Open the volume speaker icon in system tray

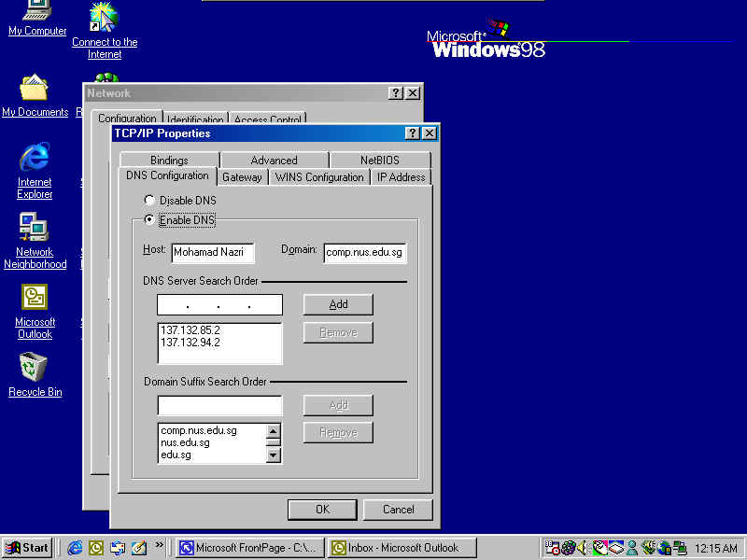(x=582, y=548)
